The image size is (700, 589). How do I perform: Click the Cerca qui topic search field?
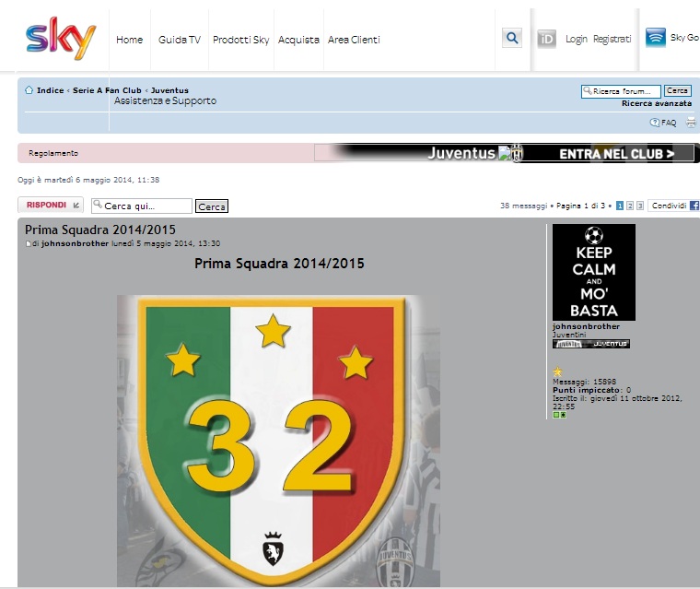tap(142, 206)
